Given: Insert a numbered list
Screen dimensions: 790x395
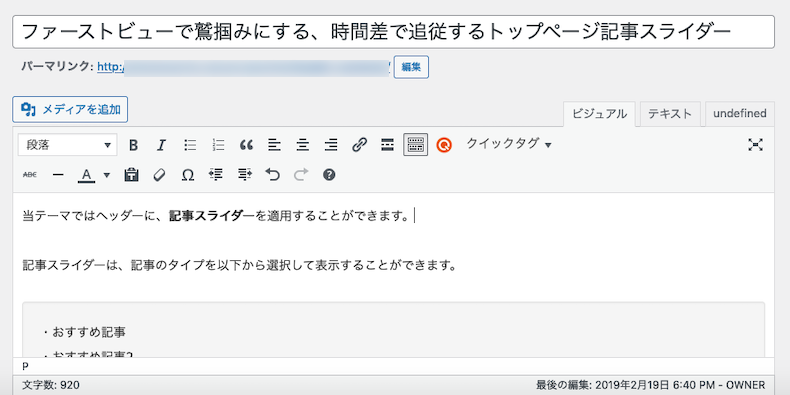Looking at the screenshot, I should (x=218, y=145).
